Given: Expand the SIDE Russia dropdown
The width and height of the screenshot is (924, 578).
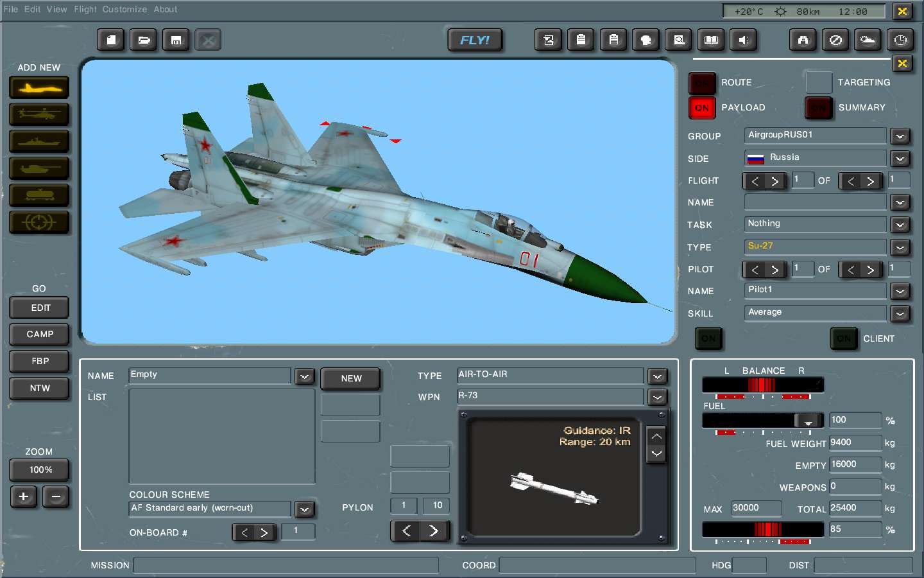Looking at the screenshot, I should pos(900,159).
